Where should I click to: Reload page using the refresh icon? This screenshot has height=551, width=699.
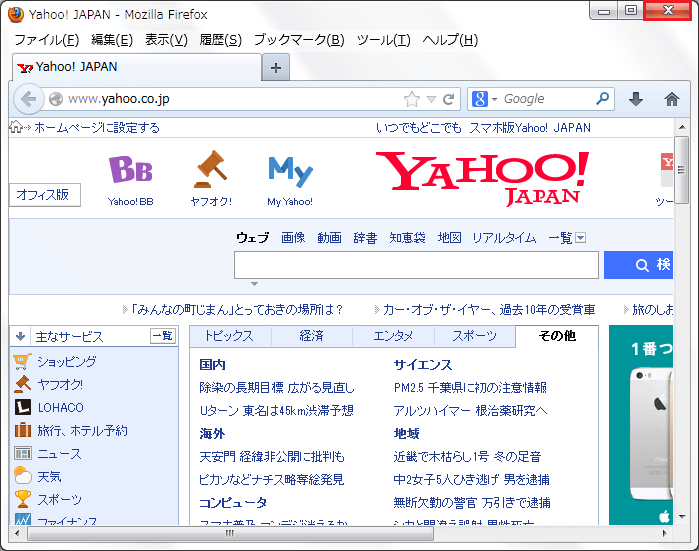[x=449, y=99]
